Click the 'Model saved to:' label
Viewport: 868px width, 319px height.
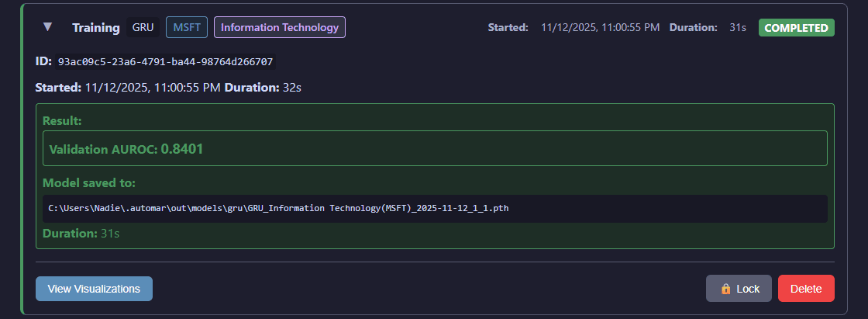point(89,183)
